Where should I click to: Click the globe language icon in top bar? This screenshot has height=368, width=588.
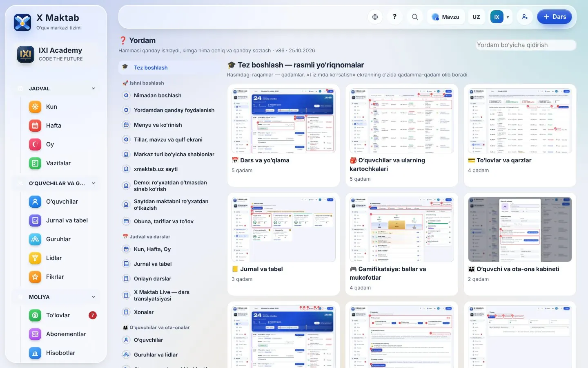[x=375, y=17]
